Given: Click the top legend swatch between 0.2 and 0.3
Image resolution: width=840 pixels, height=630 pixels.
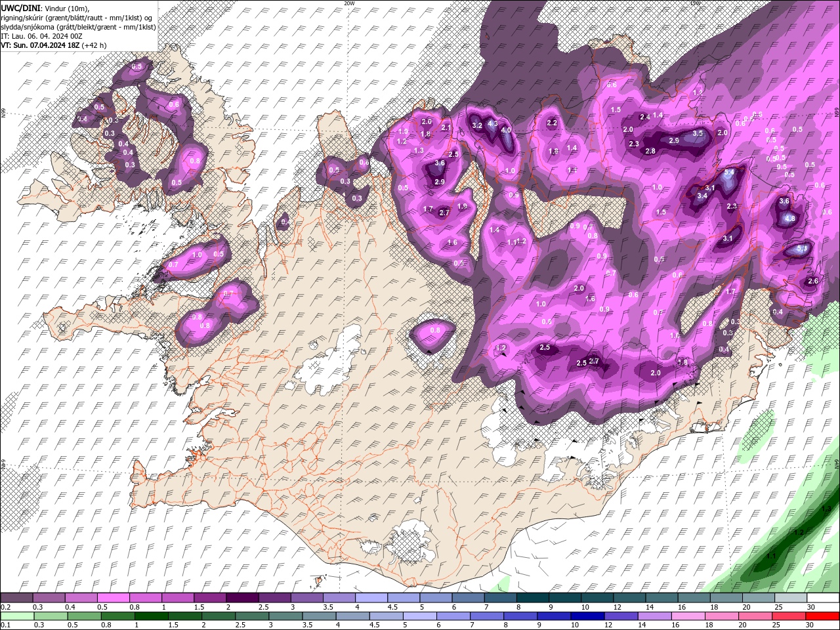Looking at the screenshot, I should pyautogui.click(x=17, y=598).
